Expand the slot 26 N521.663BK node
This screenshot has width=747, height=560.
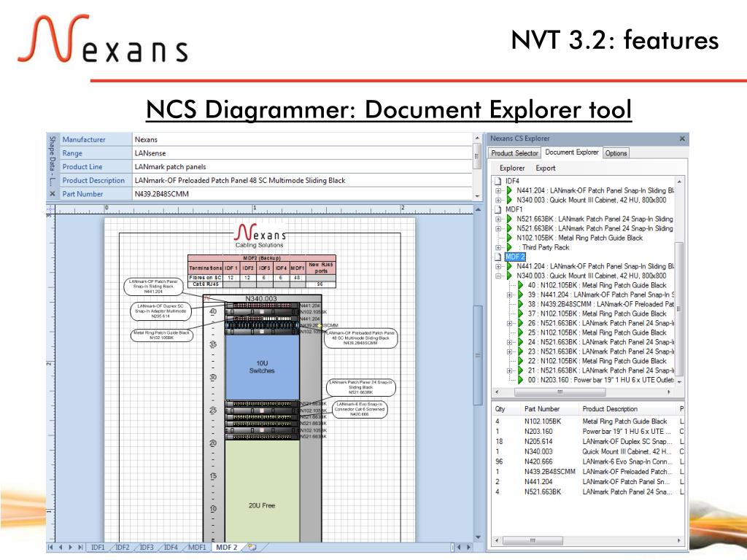coord(510,323)
